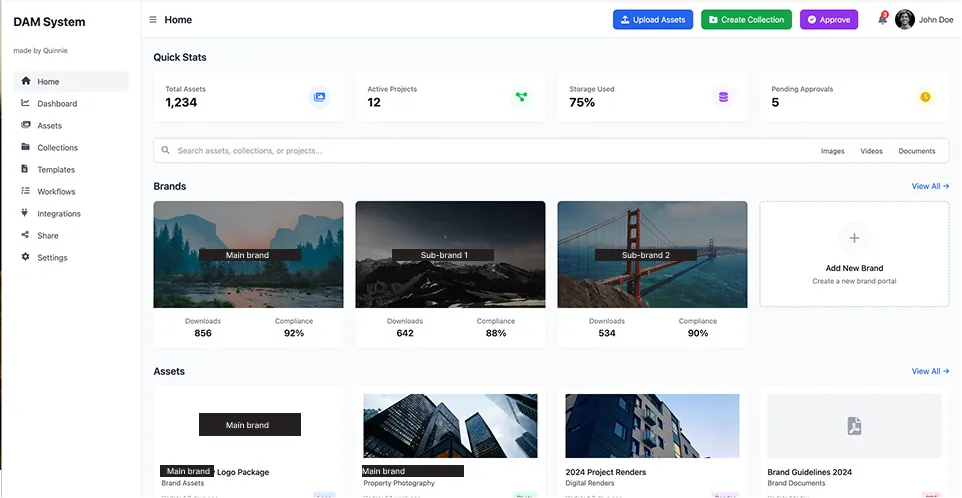Click the Assets images icon in sidebar

pyautogui.click(x=25, y=125)
